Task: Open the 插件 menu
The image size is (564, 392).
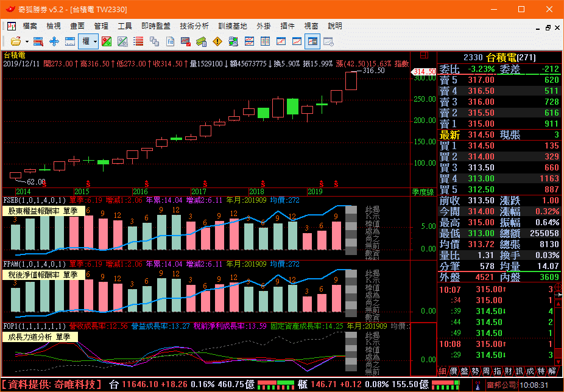Action: [x=287, y=26]
